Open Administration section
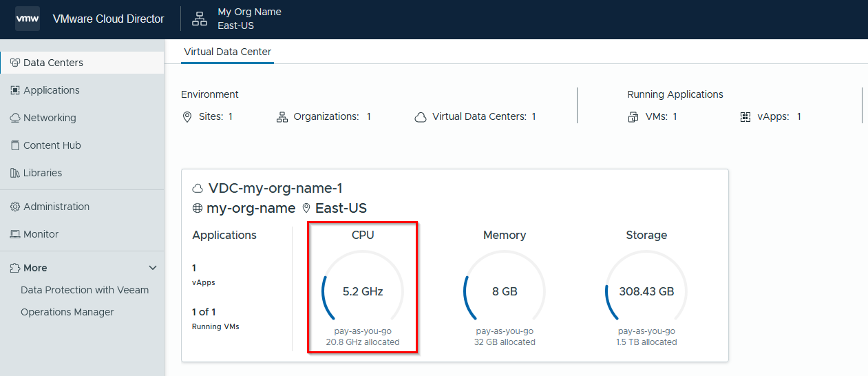 pos(82,207)
